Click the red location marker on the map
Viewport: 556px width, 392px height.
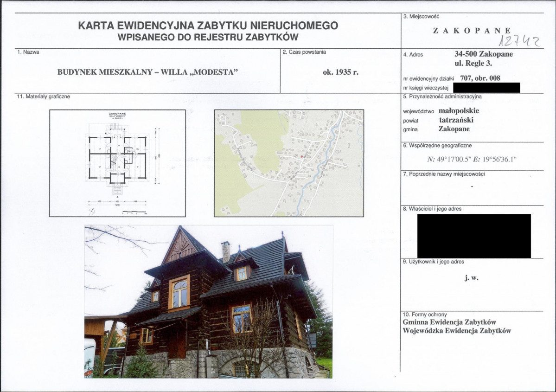(302, 157)
